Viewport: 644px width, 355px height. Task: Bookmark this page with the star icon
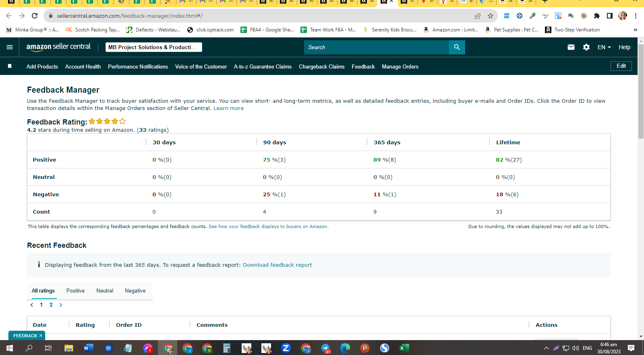[x=491, y=16]
